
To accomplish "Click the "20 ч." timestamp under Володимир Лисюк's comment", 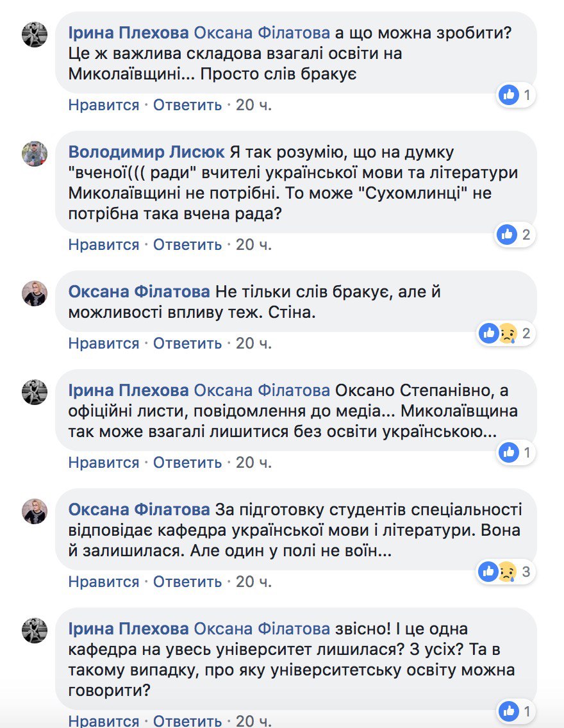I will pos(254,244).
